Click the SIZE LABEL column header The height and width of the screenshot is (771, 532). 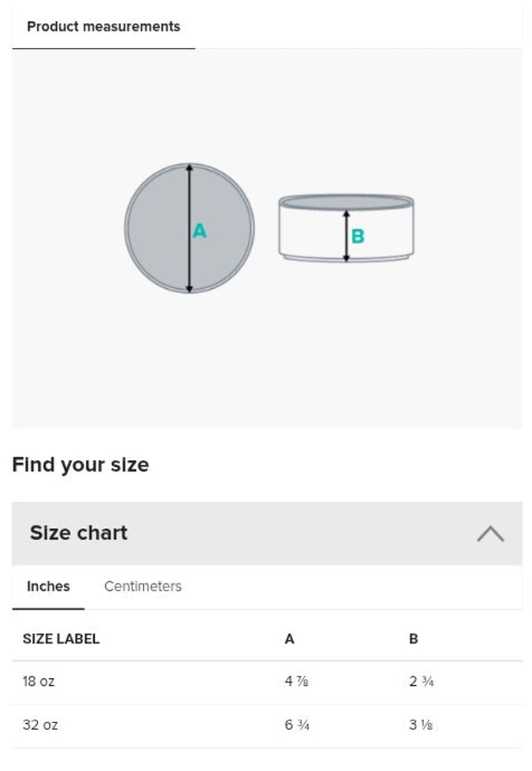(61, 639)
